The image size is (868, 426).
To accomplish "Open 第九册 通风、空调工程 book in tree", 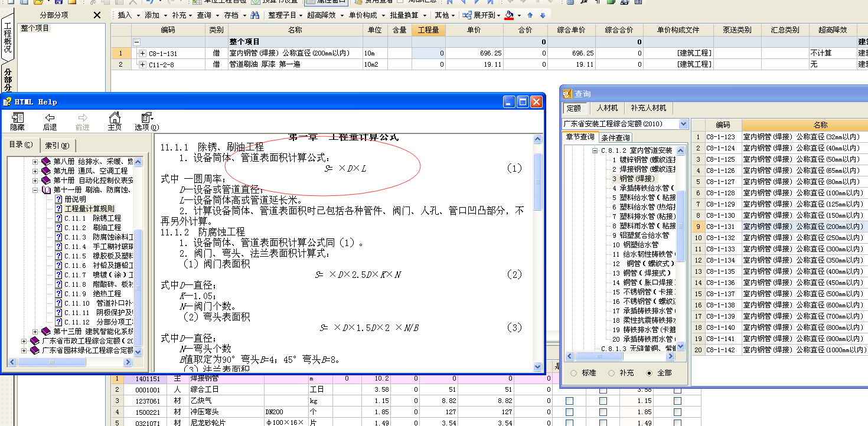I will point(46,171).
